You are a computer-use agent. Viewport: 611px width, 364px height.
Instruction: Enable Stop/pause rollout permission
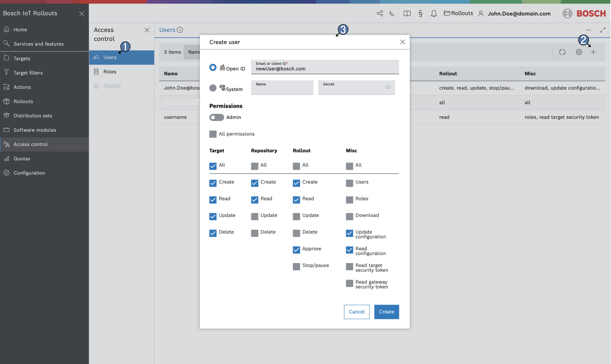pos(296,266)
